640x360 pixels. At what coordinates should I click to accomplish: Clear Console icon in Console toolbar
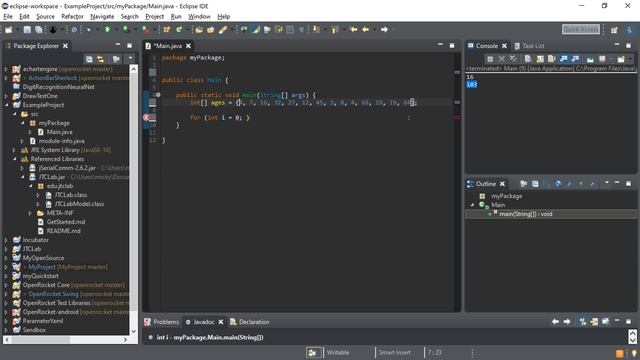tap(528, 59)
